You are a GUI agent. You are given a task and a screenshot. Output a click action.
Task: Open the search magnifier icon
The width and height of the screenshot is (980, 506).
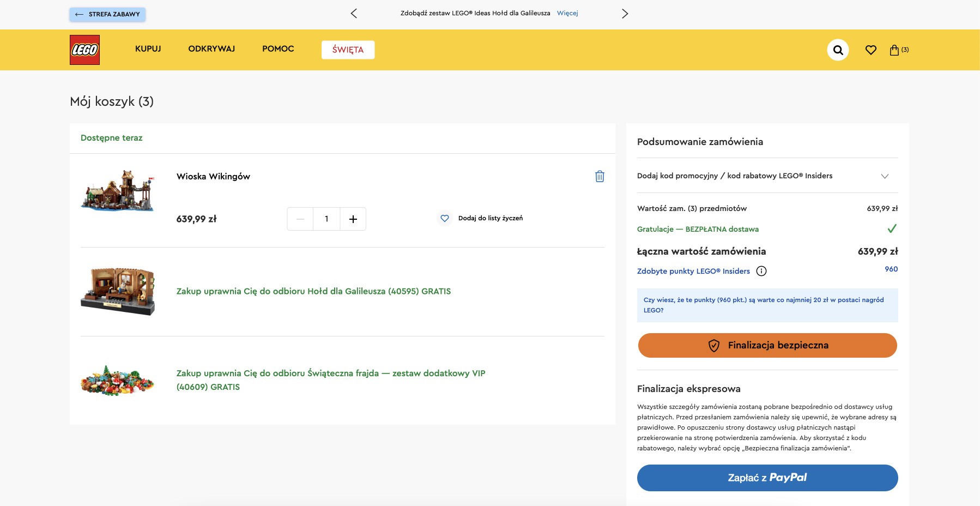tap(838, 50)
